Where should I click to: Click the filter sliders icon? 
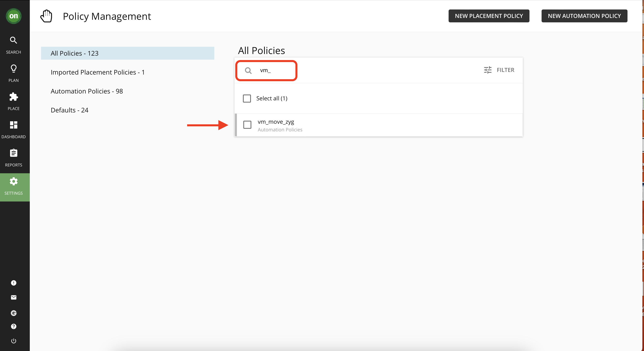[487, 70]
